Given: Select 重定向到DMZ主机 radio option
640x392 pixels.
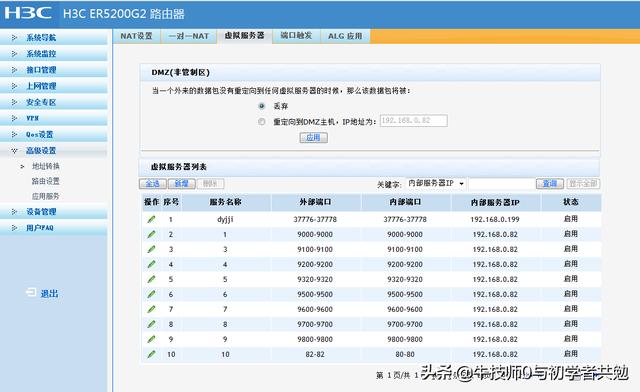Looking at the screenshot, I should pyautogui.click(x=262, y=122).
